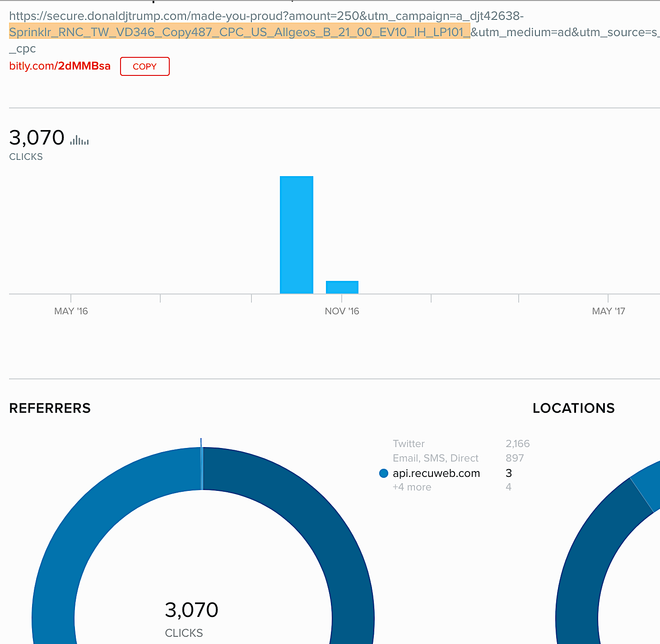Click the NOV '16 axis label

[x=342, y=311]
